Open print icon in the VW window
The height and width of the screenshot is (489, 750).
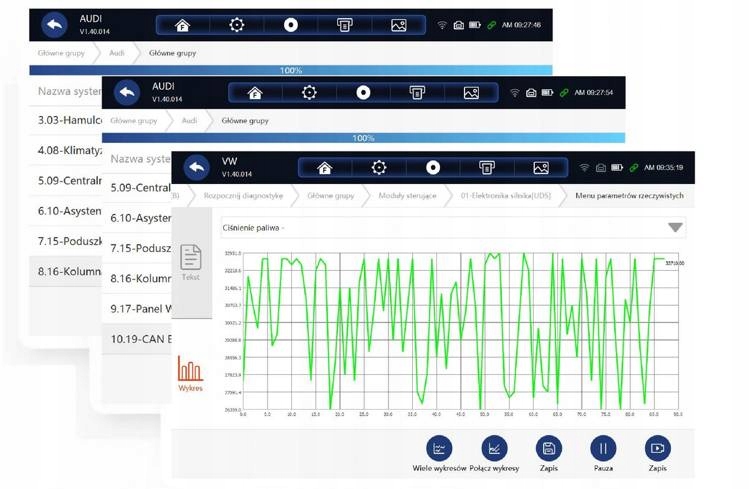pyautogui.click(x=487, y=167)
